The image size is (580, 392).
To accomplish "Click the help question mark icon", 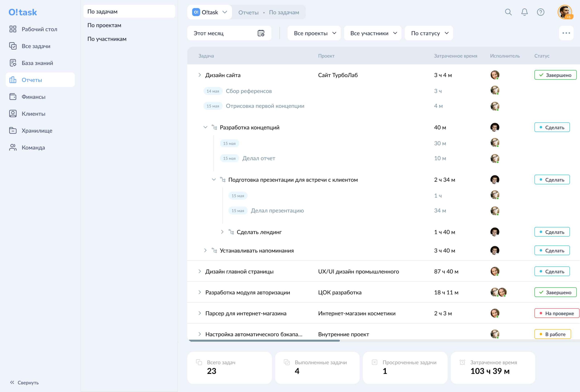I will (541, 12).
